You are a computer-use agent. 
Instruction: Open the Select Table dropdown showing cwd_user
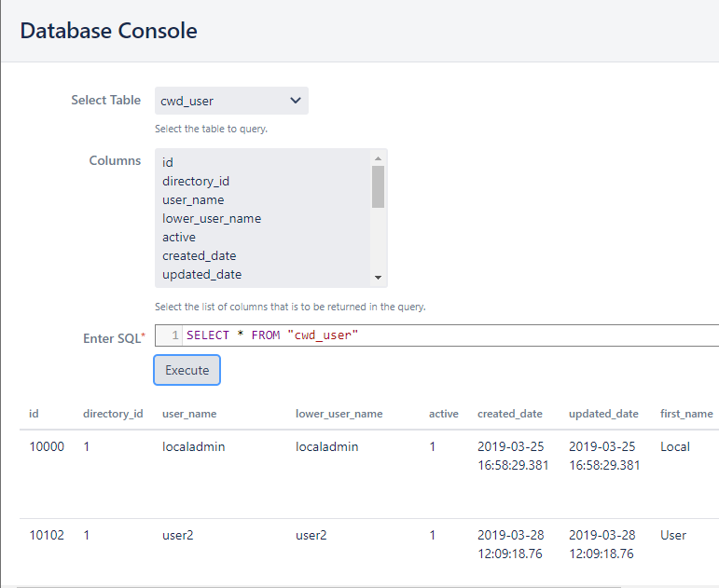(x=231, y=101)
